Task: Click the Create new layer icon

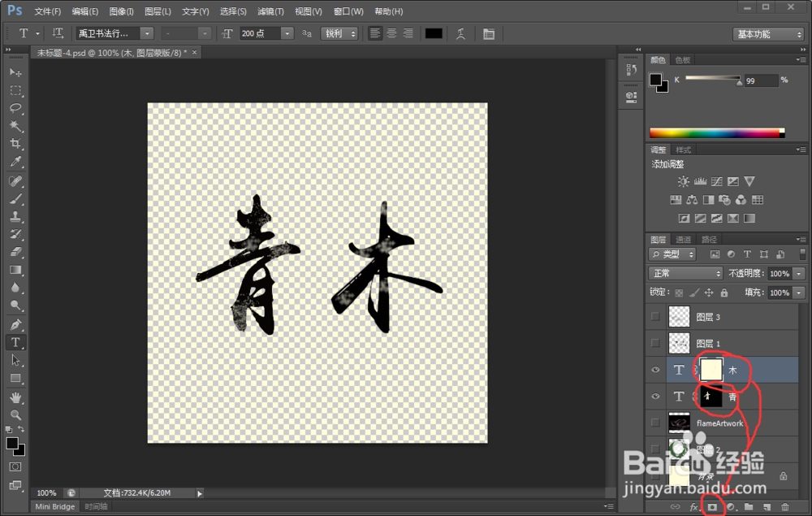Action: pyautogui.click(x=767, y=505)
